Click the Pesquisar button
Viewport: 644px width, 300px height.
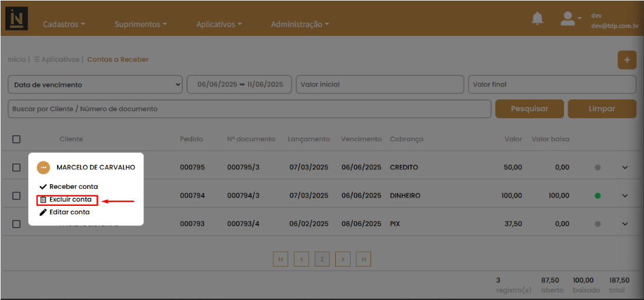pos(529,109)
